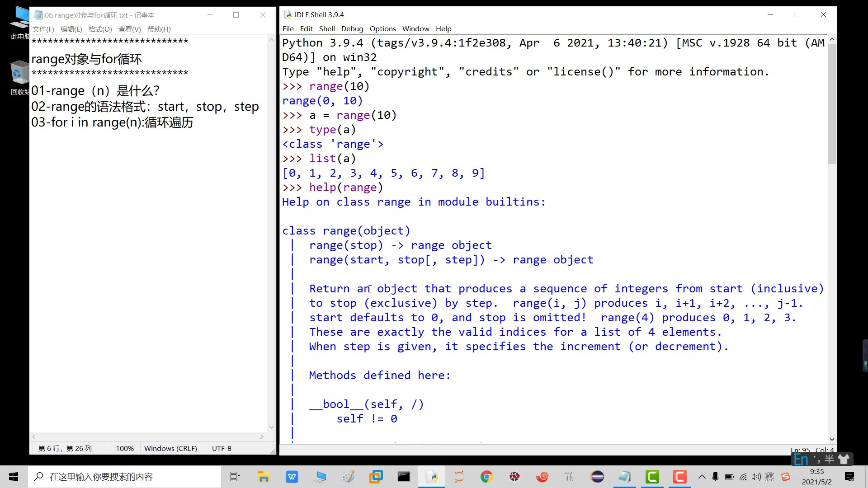Open the volume speaker tray icon
The width and height of the screenshot is (868, 488).
[756, 477]
